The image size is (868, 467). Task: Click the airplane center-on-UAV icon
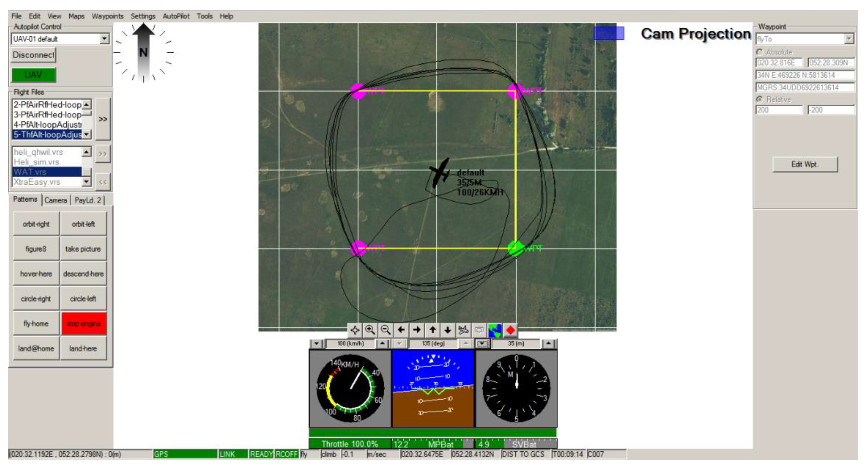pyautogui.click(x=463, y=330)
